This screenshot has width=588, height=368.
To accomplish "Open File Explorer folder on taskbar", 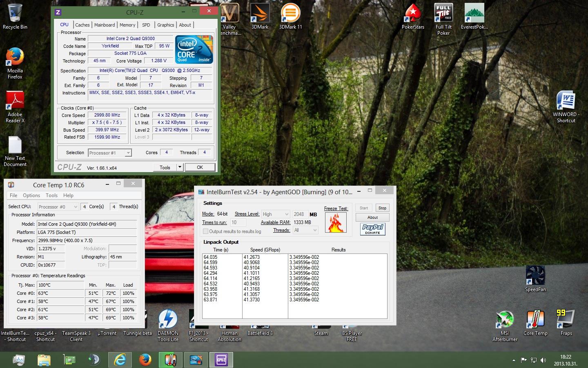I will [44, 360].
